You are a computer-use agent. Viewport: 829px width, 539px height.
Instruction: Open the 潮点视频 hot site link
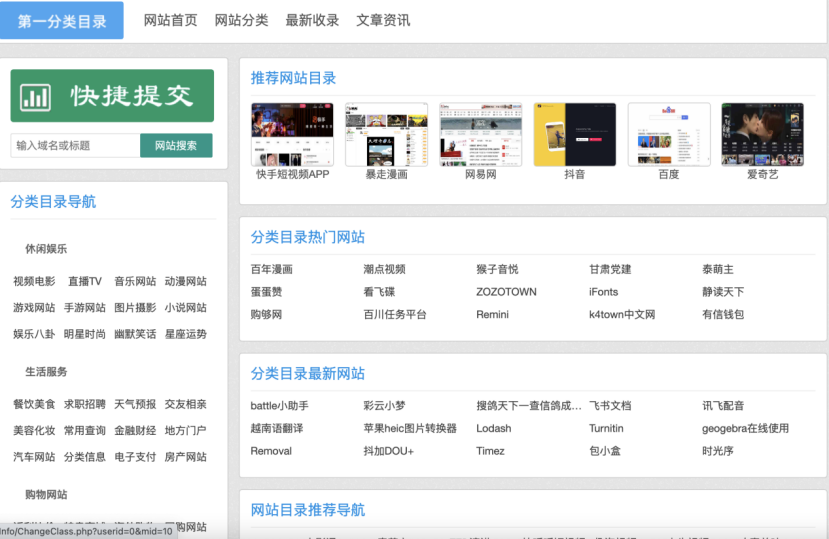384,269
